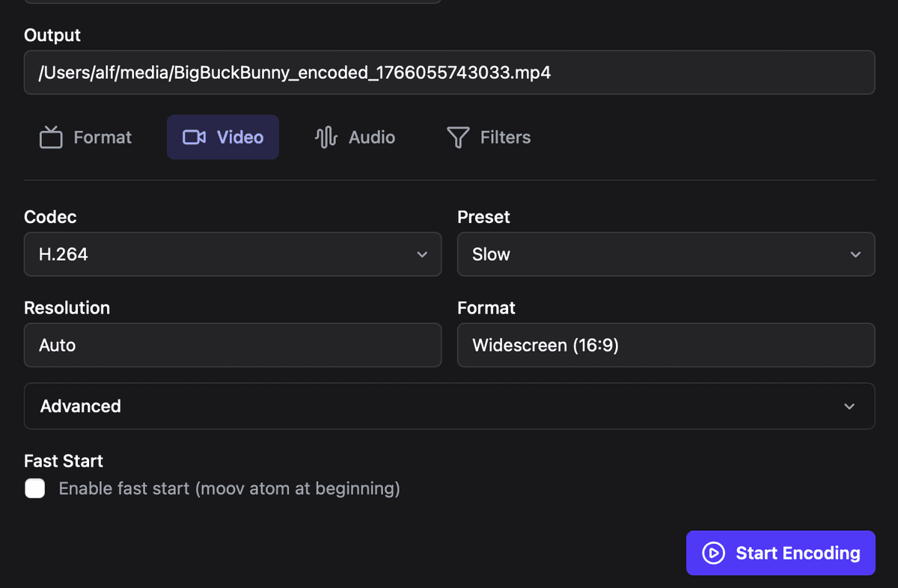Click the Resolution field showing Auto
The height and width of the screenshot is (588, 898).
click(232, 346)
